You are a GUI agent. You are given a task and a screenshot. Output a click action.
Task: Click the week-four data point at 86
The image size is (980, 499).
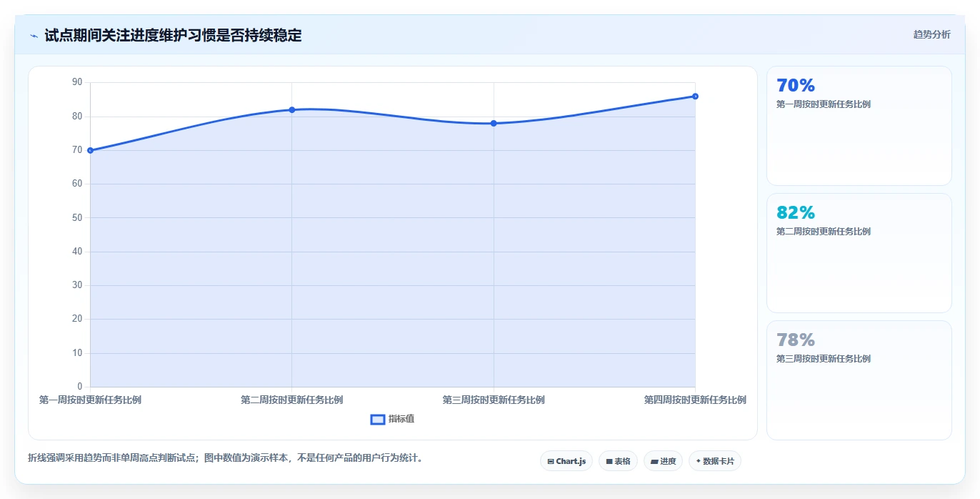point(695,96)
